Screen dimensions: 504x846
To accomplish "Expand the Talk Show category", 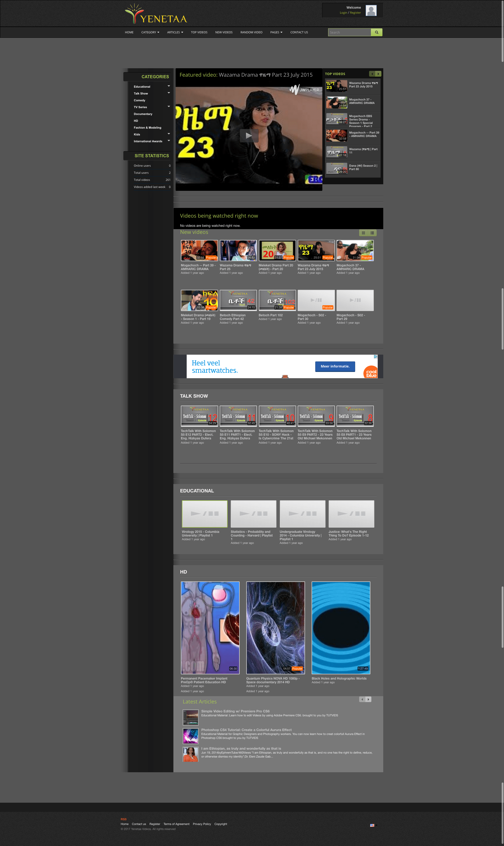I will point(169,93).
